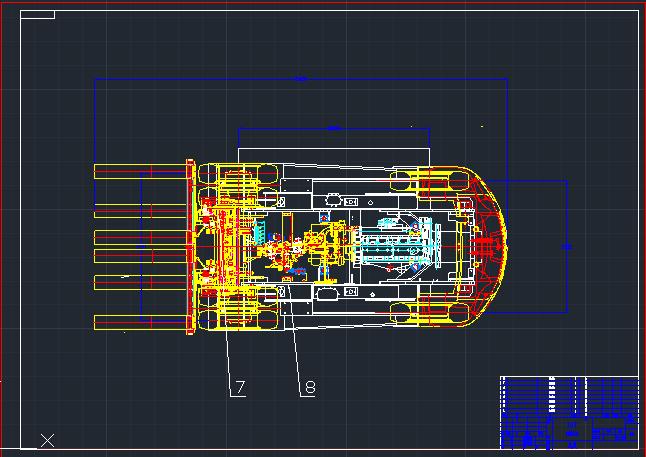Select the callout number 8 label

pos(310,387)
